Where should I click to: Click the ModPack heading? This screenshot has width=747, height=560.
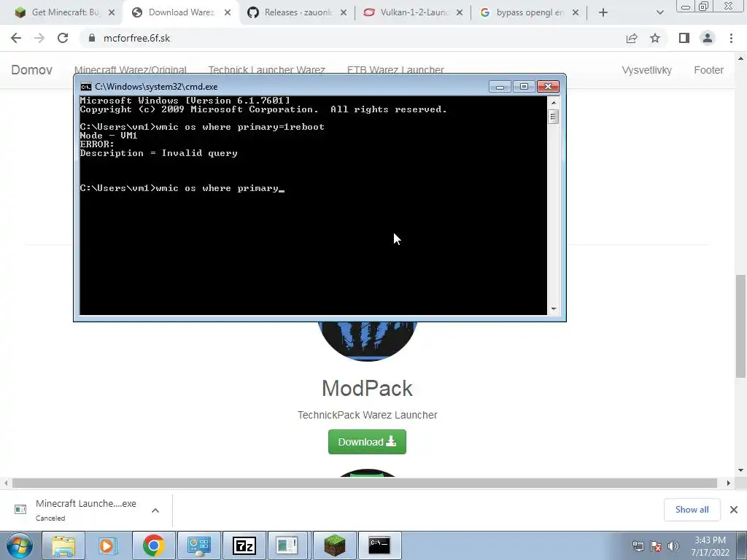pyautogui.click(x=367, y=389)
